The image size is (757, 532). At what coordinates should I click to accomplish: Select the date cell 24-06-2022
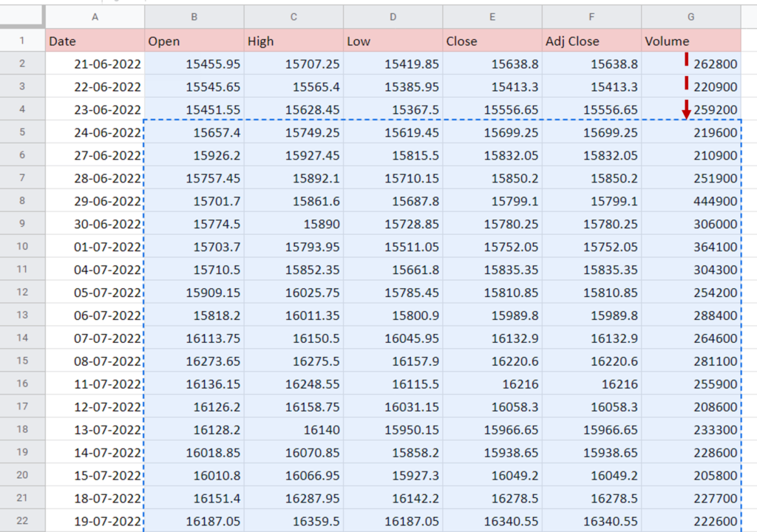[95, 132]
